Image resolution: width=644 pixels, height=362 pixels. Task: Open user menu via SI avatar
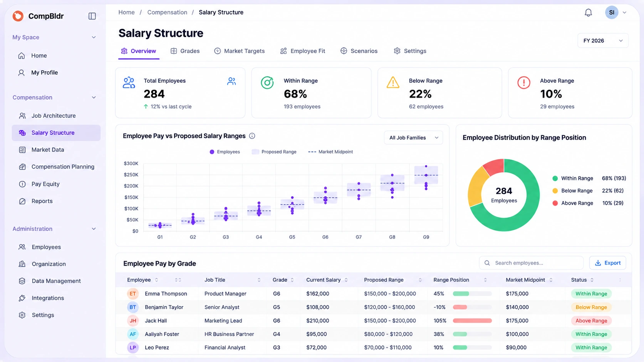point(612,12)
